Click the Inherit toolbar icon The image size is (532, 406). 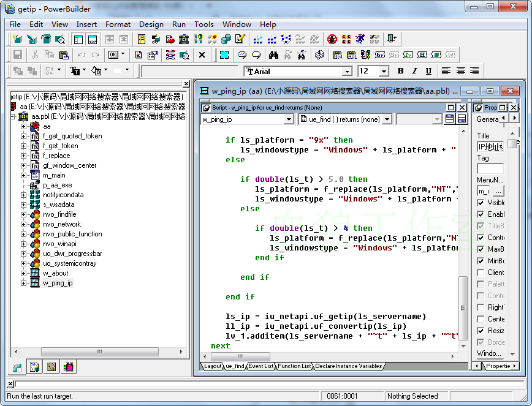(x=31, y=39)
